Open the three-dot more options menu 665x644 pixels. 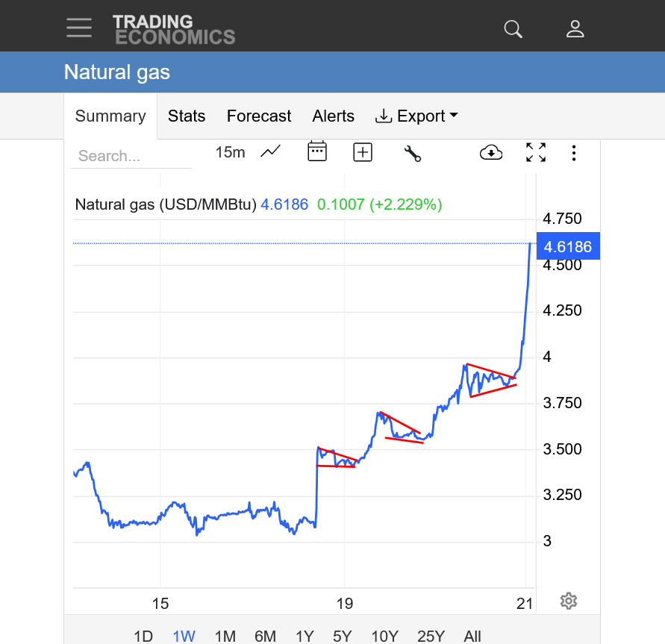tap(574, 153)
